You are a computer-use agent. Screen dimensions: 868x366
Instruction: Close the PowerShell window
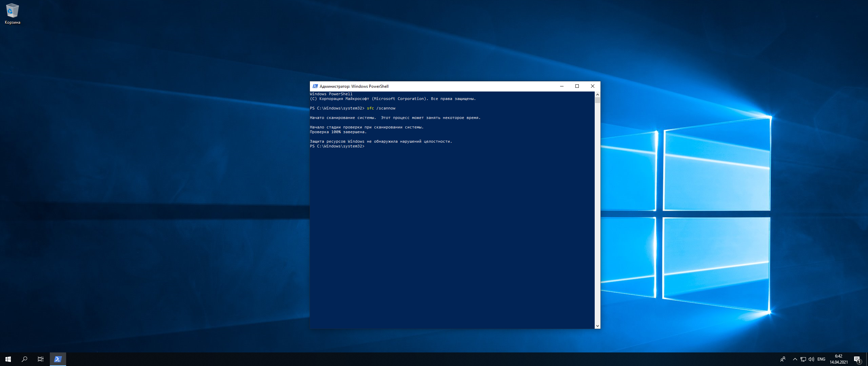(x=593, y=86)
